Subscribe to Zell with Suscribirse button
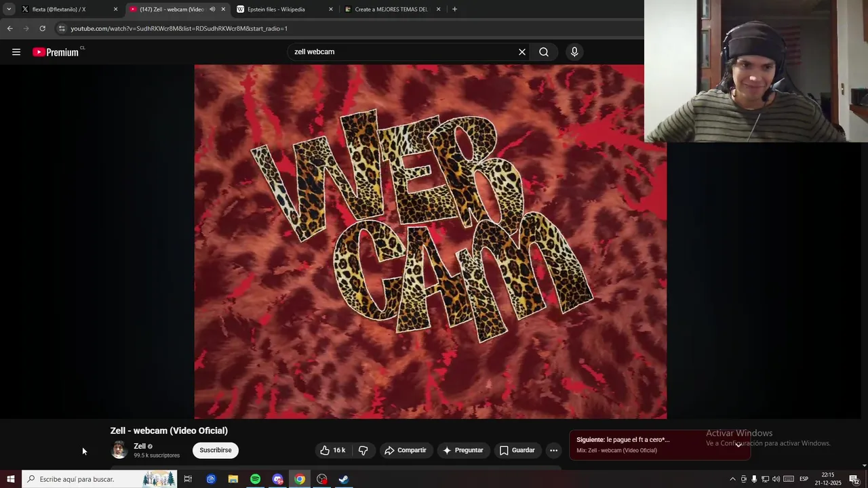868x488 pixels. (216, 450)
